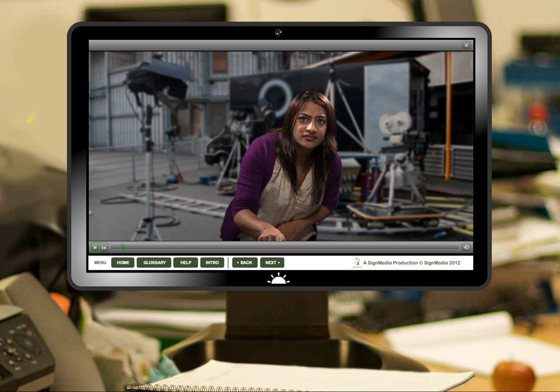
Task: Click the sun icon below the screen
Action: (x=278, y=279)
